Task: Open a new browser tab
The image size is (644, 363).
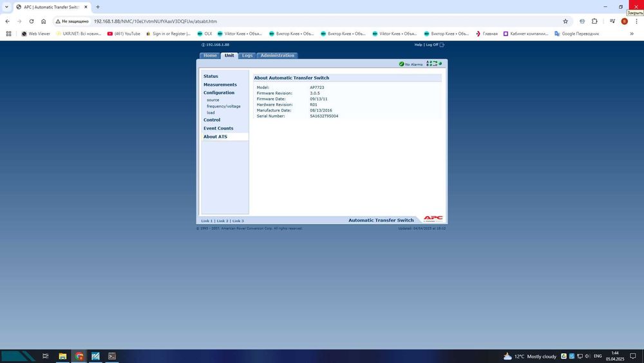Action: click(x=98, y=7)
